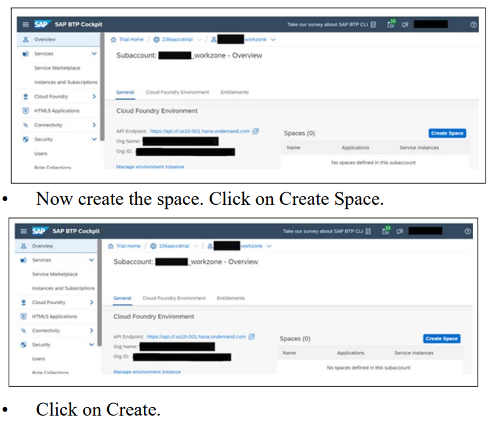Screen dimensions: 504x434
Task: Click the Services megaphone icon, first screenshot
Action: (x=26, y=54)
